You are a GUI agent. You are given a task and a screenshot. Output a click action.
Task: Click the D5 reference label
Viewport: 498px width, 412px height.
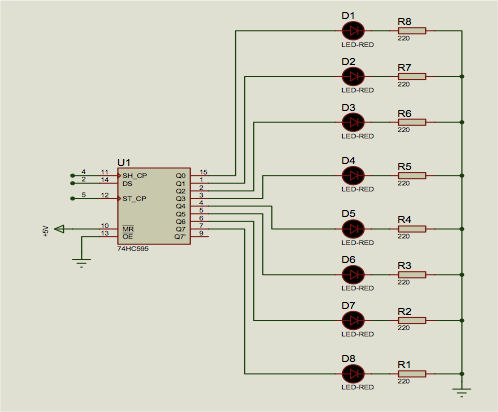click(348, 213)
